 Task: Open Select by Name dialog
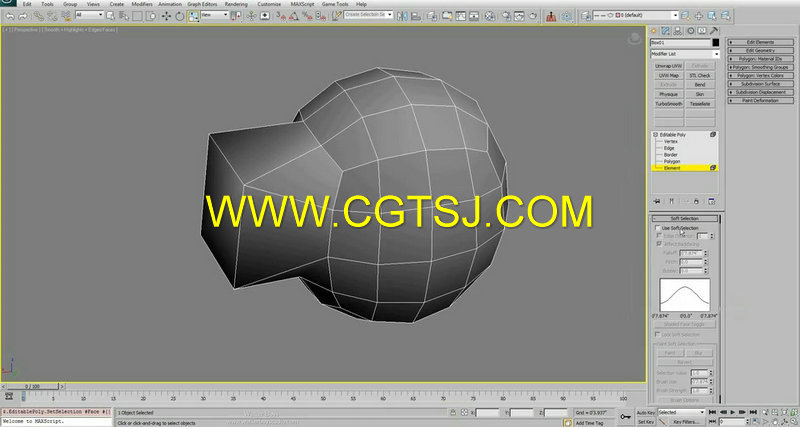(123, 16)
